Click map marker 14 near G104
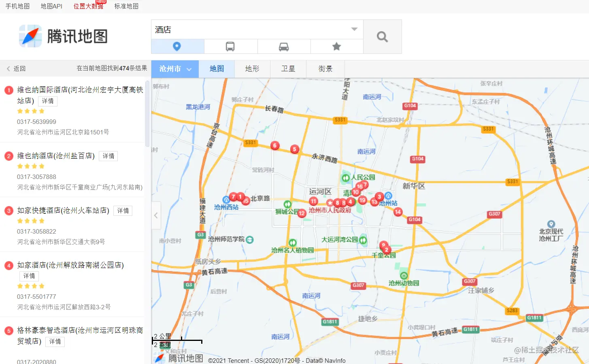The height and width of the screenshot is (364, 589). [x=398, y=211]
